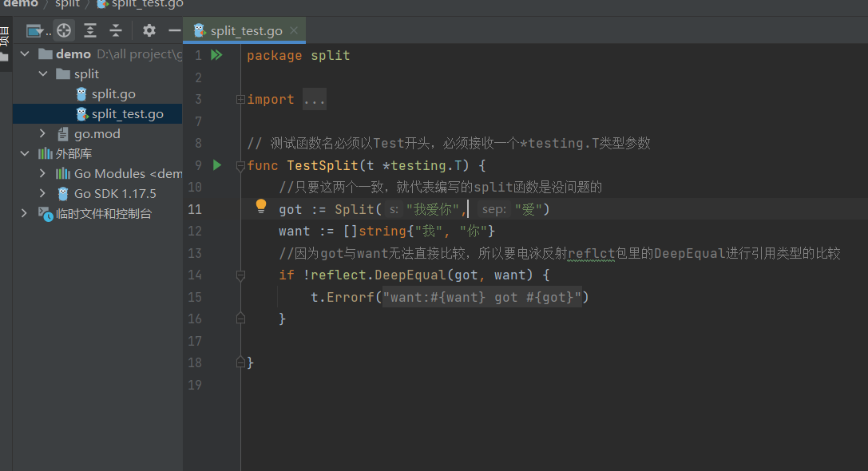
Task: Hide the project panel with minus icon
Action: tap(174, 31)
